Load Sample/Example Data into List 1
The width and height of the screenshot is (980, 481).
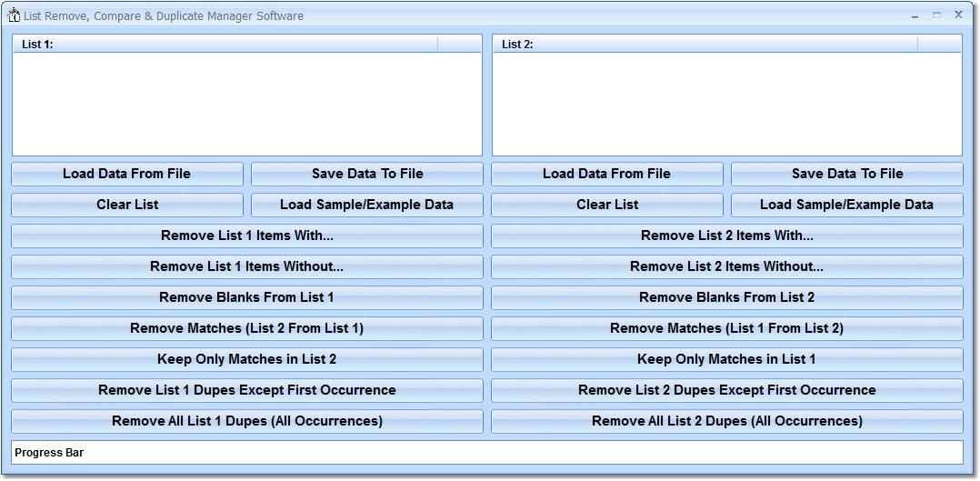(367, 205)
